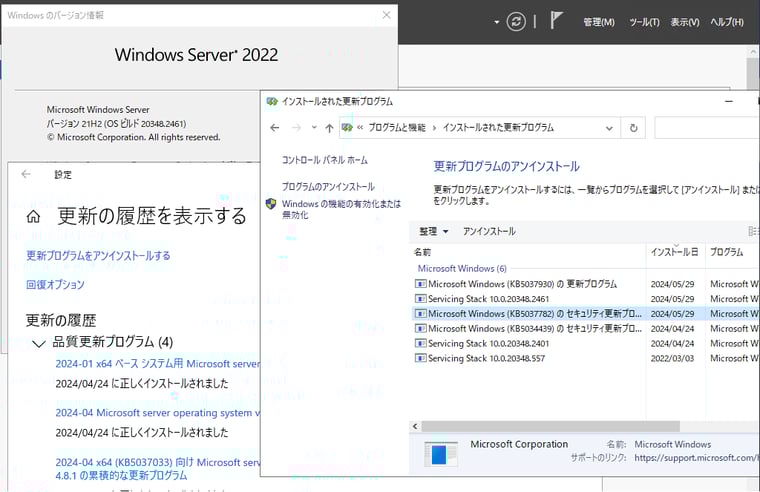Click the address bar folder icon
The image size is (760, 492).
(347, 127)
